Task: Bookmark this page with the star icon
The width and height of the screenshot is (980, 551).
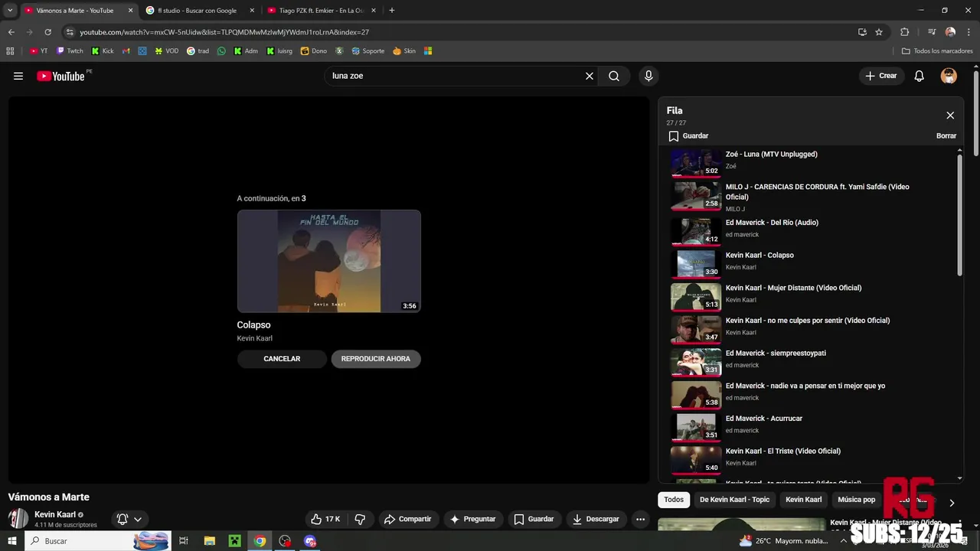Action: click(879, 32)
